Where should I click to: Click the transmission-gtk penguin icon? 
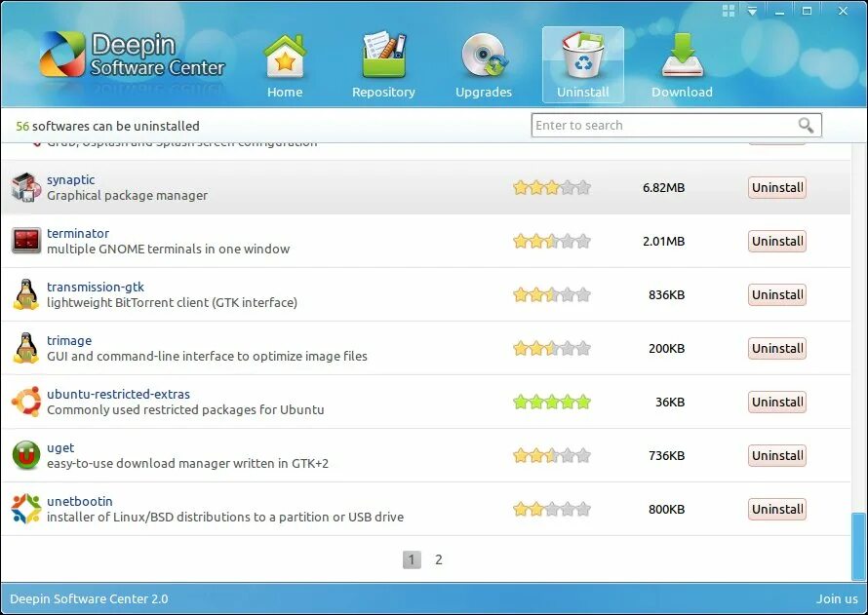[26, 294]
